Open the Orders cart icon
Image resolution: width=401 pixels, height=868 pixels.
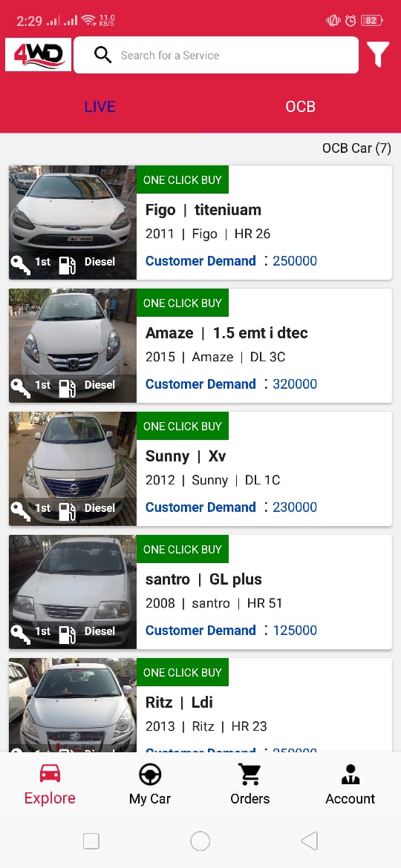(250, 774)
